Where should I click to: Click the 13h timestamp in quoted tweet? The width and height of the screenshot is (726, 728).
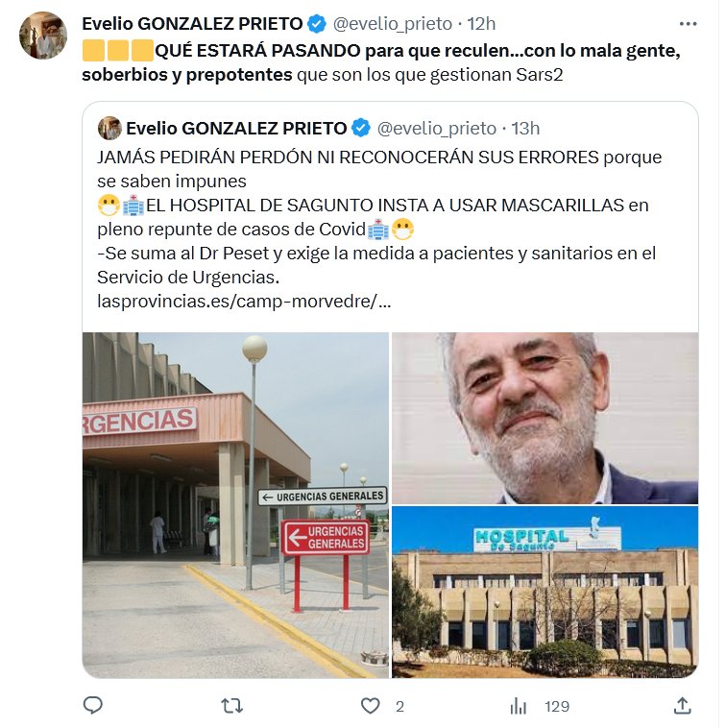[525, 128]
